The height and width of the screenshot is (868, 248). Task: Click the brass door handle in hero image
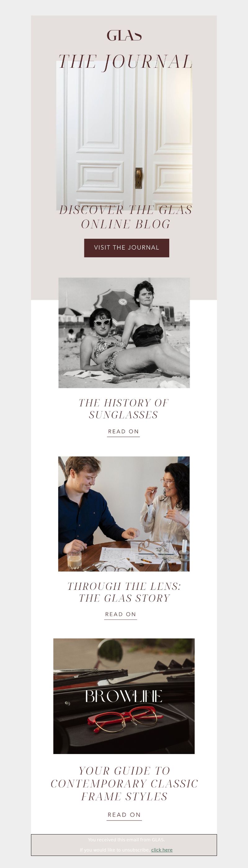pyautogui.click(x=139, y=178)
